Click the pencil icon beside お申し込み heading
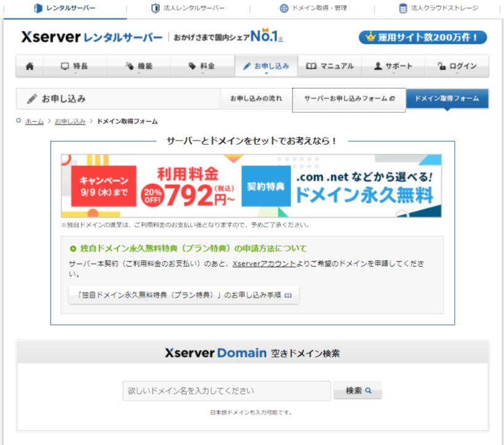The height and width of the screenshot is (445, 504). pos(32,99)
